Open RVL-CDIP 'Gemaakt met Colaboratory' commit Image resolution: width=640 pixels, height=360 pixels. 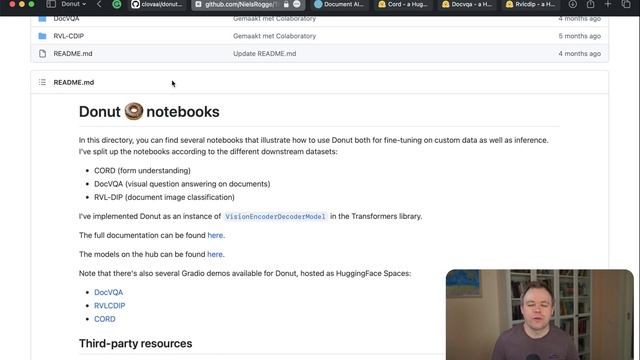point(274,36)
